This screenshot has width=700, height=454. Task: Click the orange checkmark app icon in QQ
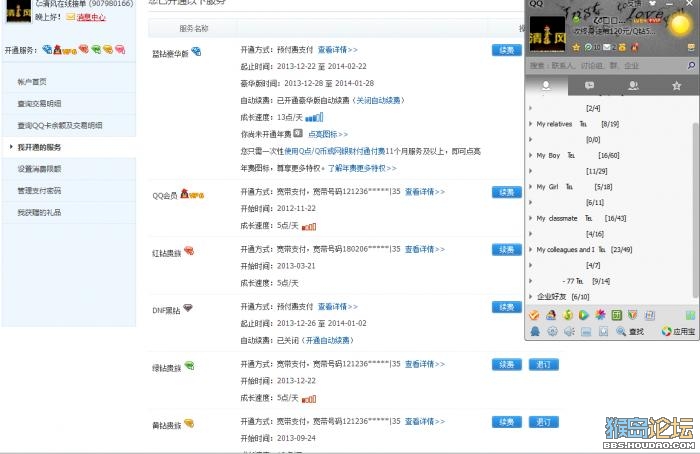534,315
